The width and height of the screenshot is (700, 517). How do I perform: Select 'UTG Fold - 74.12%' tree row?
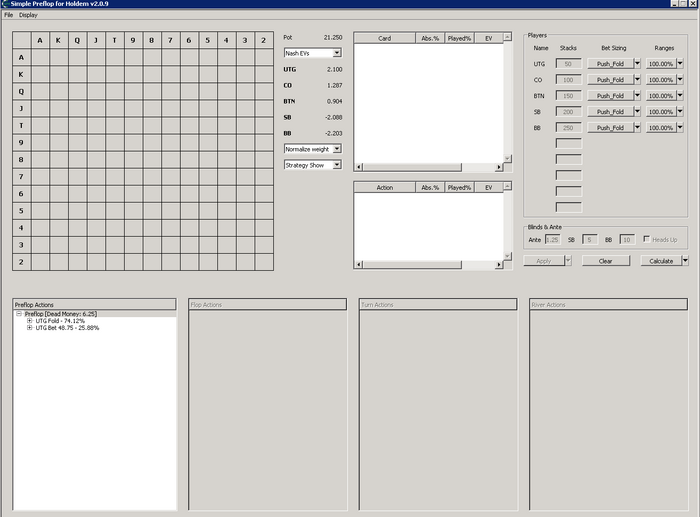[x=60, y=321]
